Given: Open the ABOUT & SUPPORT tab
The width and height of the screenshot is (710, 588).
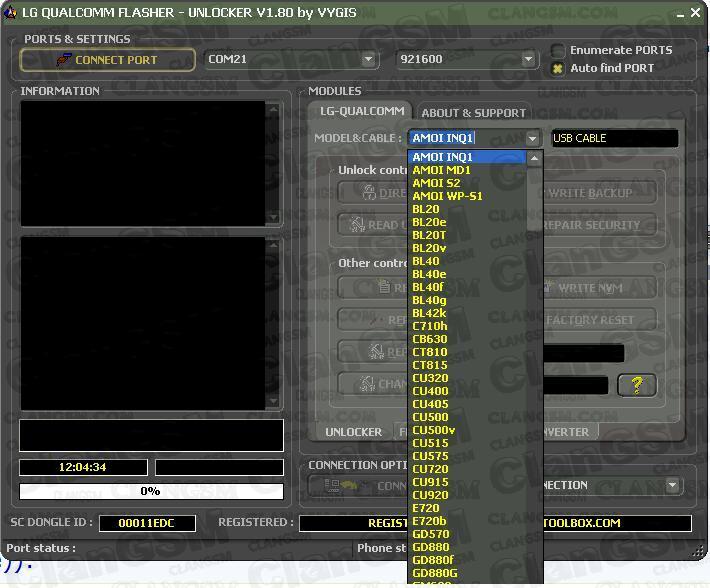Looking at the screenshot, I should coord(474,113).
